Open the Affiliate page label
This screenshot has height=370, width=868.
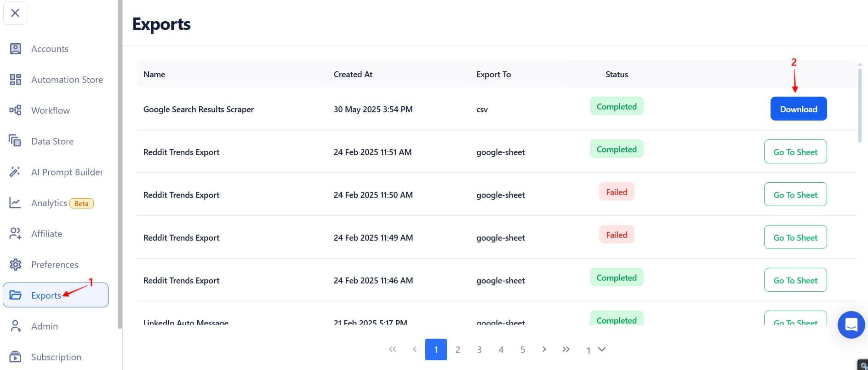tap(46, 234)
